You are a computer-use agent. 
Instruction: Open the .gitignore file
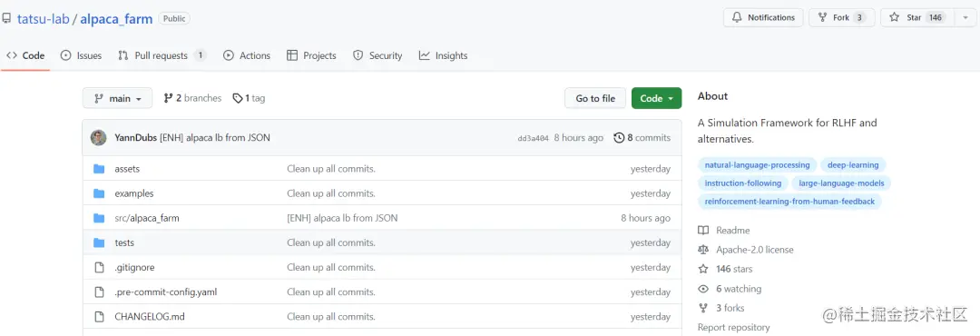pos(134,267)
